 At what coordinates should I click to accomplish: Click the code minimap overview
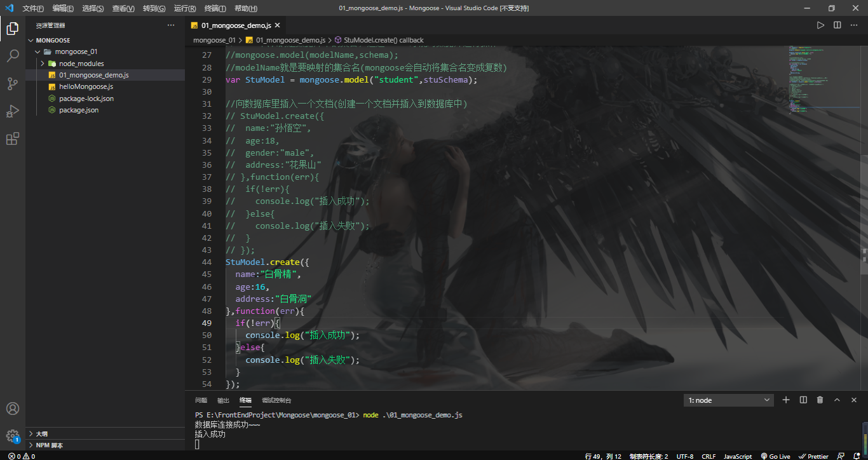tap(824, 79)
